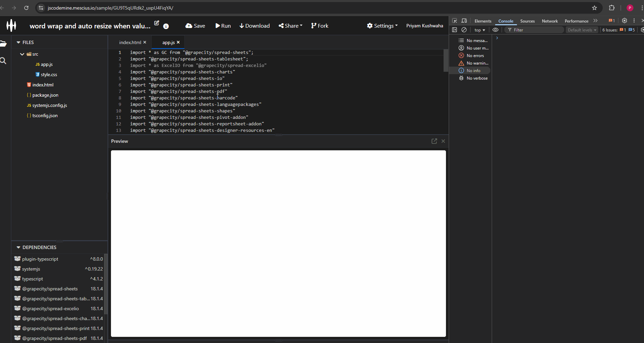Viewport: 644px width, 343px height.
Task: Select the app.js editor tab
Action: tap(168, 42)
